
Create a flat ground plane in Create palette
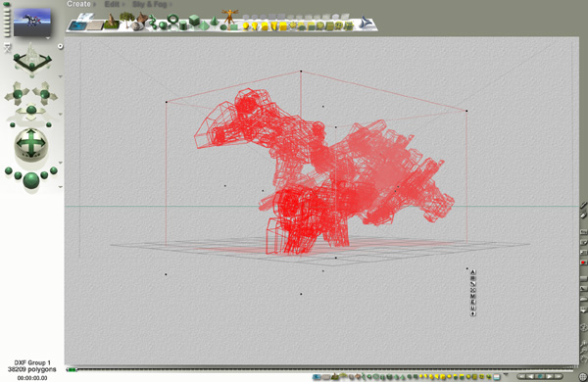tap(94, 25)
